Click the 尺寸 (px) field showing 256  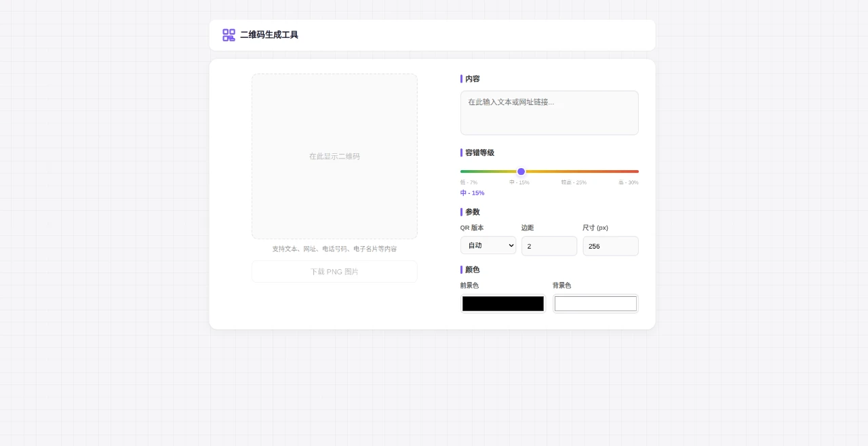[610, 246]
